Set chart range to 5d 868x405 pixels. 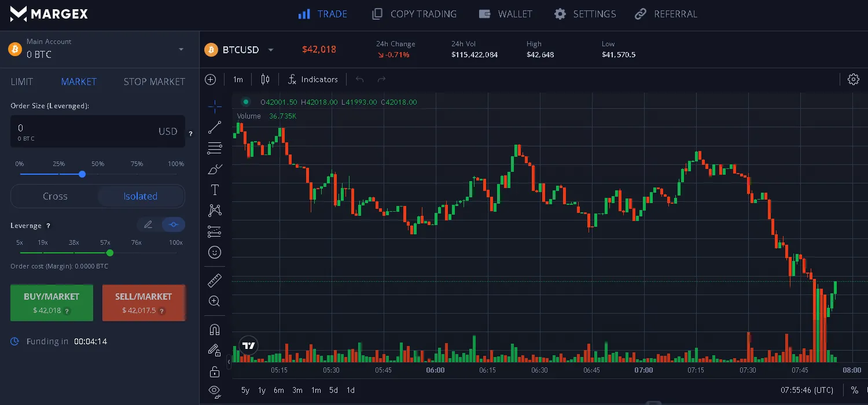[333, 391]
